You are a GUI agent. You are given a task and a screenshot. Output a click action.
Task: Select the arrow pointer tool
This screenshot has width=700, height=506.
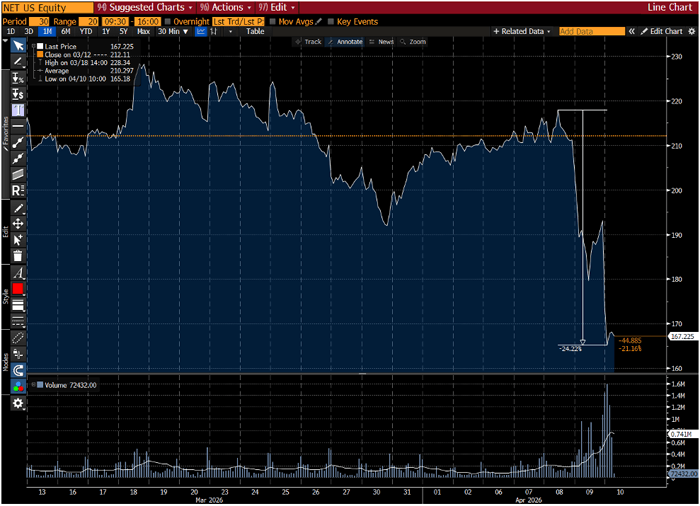(18, 46)
